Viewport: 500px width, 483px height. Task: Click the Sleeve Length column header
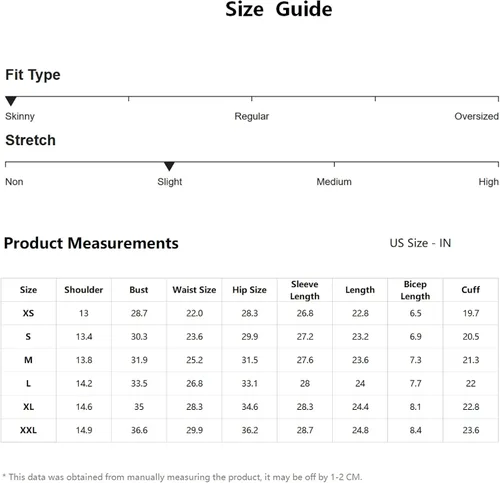click(x=305, y=290)
